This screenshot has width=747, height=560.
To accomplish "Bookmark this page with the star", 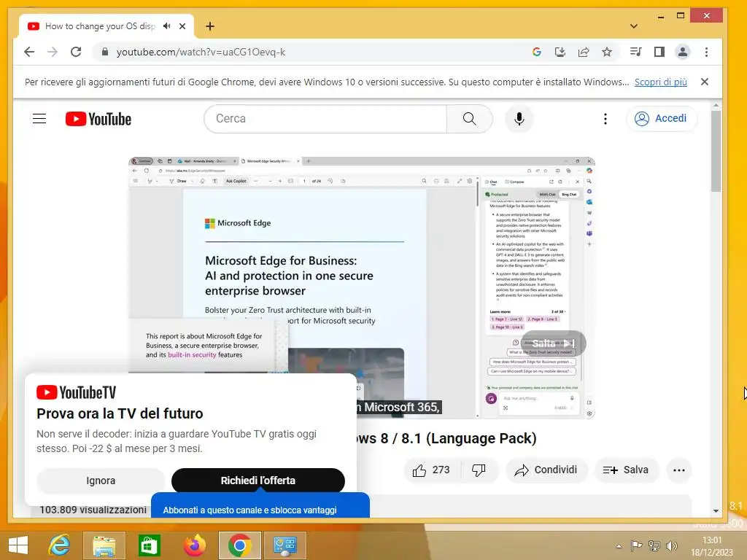I will (x=606, y=52).
